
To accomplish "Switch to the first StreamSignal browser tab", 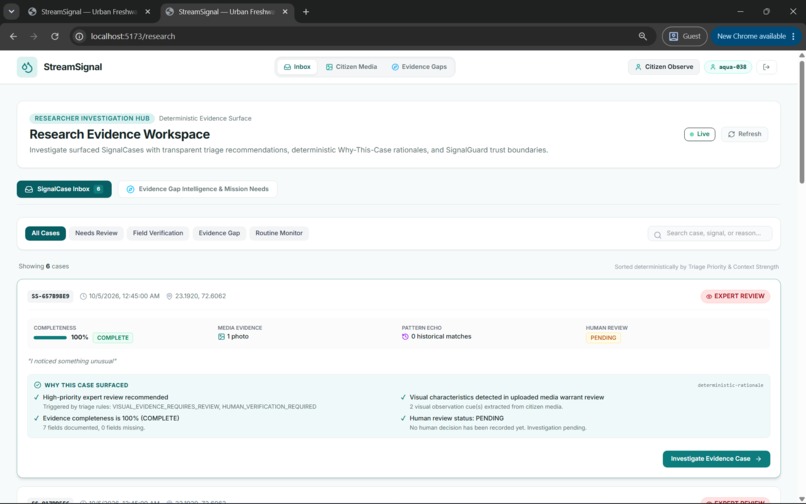I will pyautogui.click(x=88, y=12).
